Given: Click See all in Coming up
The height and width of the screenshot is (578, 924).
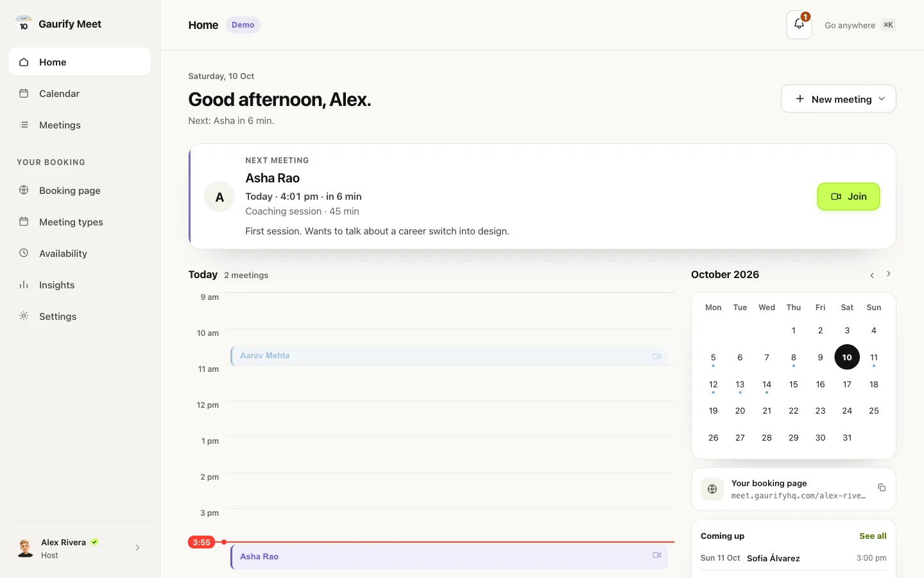Looking at the screenshot, I should coord(873,536).
